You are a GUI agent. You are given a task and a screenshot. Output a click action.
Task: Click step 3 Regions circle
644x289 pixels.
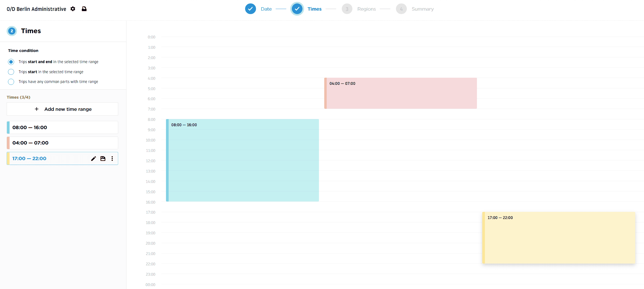coord(347,9)
